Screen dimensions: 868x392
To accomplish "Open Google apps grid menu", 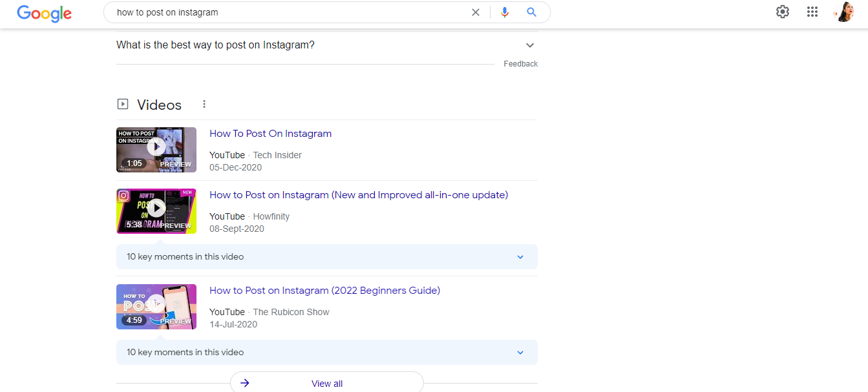I will coord(812,12).
